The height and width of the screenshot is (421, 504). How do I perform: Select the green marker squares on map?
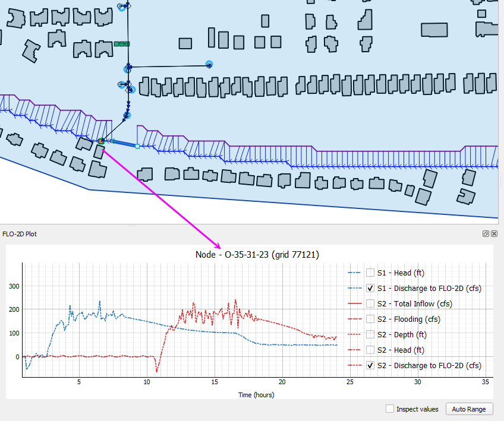pos(122,44)
